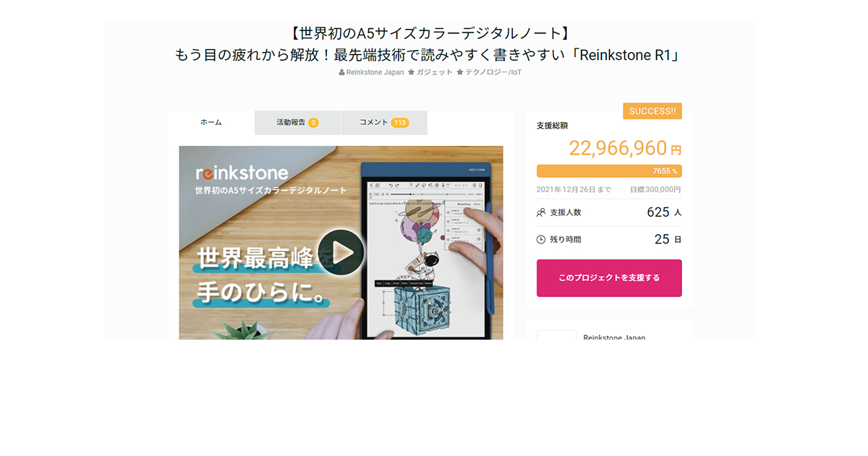This screenshot has height=456, width=868.
Task: Click the このプロジェクトを支援する button
Action: click(609, 278)
